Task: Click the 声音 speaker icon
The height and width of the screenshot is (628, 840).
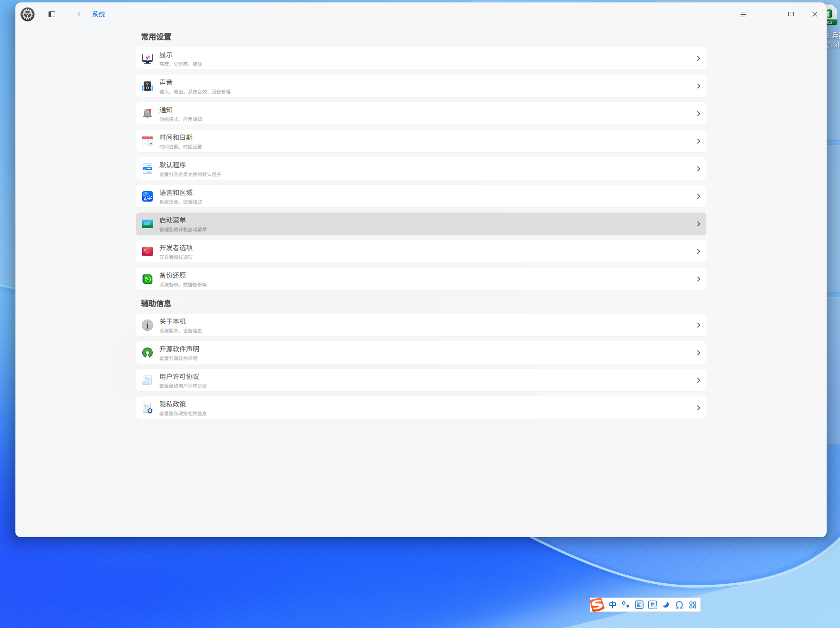Action: [147, 86]
